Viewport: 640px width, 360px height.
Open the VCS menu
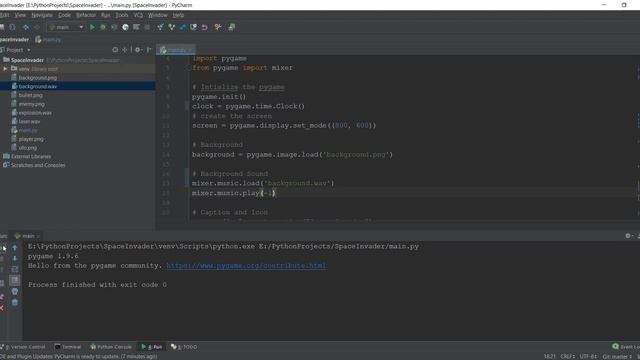138,15
